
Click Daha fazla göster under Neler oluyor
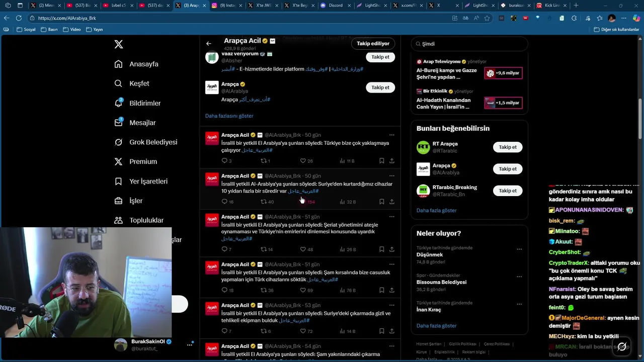click(x=436, y=326)
